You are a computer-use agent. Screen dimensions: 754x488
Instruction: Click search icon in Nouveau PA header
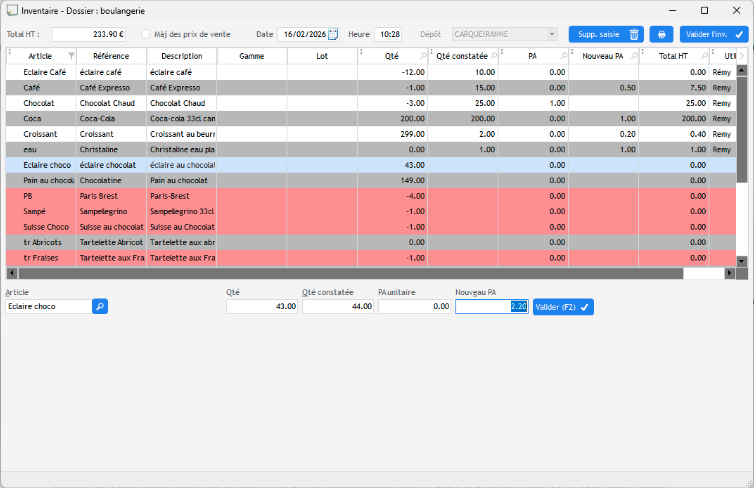tap(632, 57)
